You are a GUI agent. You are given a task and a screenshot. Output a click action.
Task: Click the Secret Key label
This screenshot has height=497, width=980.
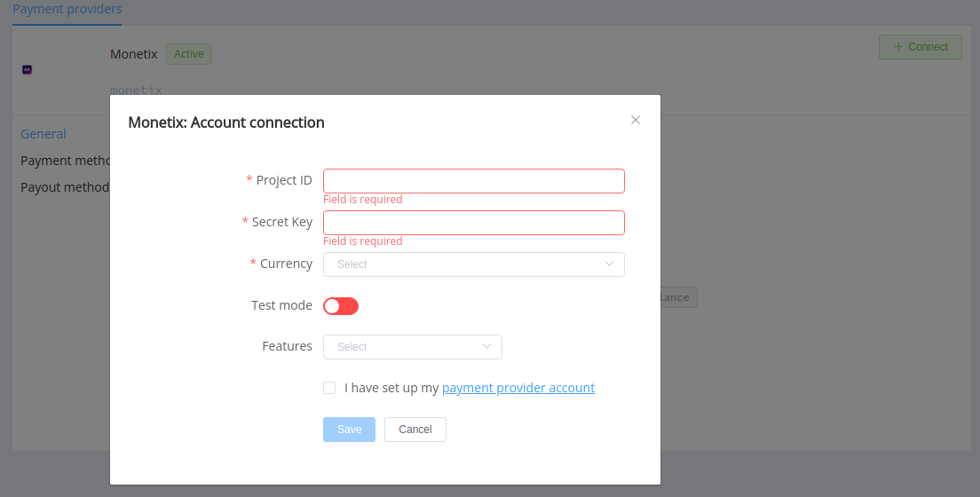[x=282, y=222]
